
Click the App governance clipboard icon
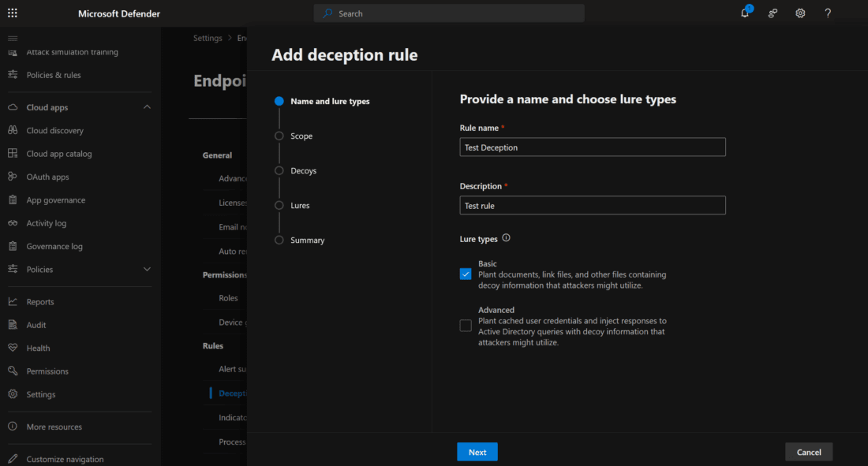[x=13, y=199]
